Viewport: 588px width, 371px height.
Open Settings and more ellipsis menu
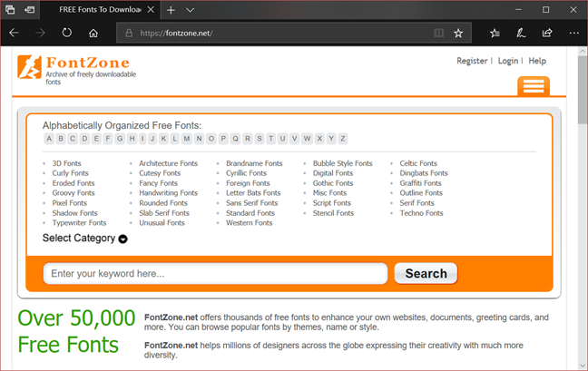(x=573, y=33)
